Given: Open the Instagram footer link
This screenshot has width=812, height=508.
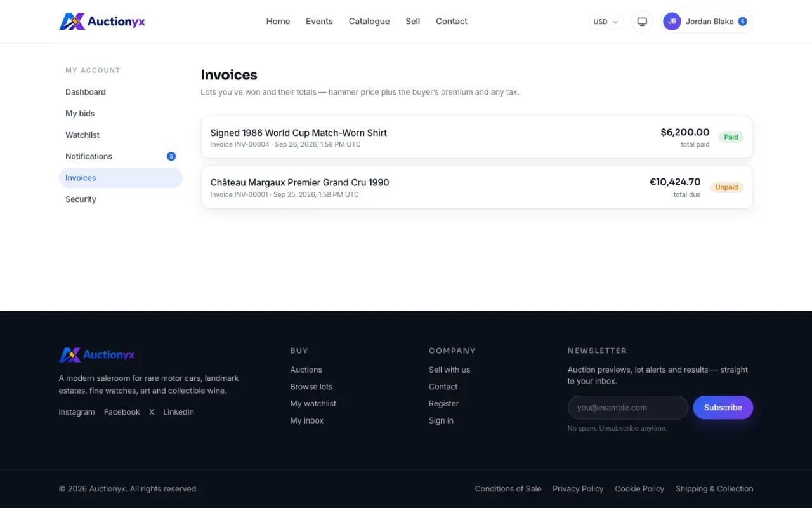Looking at the screenshot, I should click(x=77, y=412).
